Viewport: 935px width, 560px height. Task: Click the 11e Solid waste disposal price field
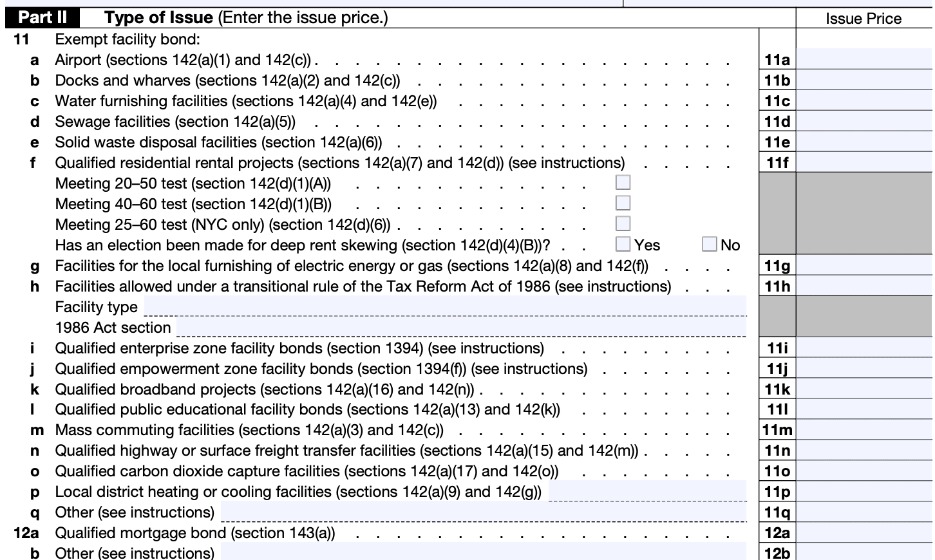pos(864,142)
